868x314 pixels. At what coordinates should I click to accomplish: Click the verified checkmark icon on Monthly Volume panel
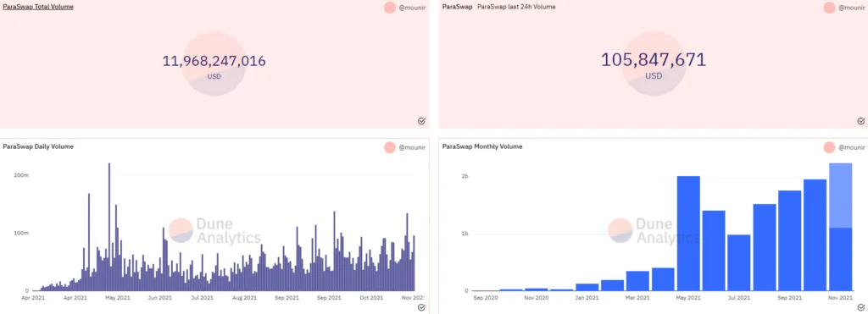tap(860, 307)
